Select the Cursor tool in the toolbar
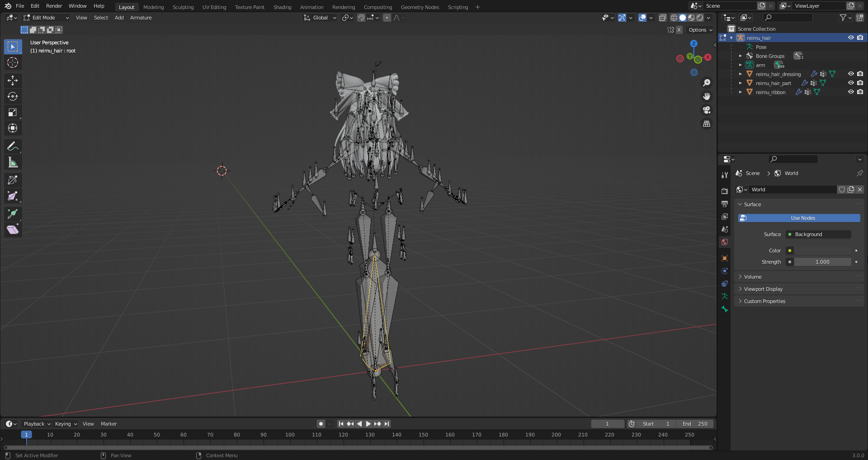868x460 pixels. [x=13, y=62]
